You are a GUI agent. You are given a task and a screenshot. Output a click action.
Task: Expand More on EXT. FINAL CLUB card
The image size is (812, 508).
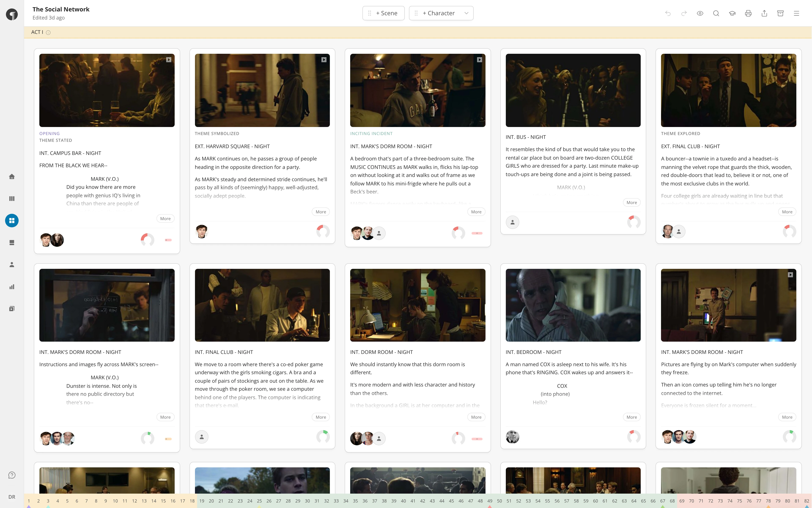tap(787, 212)
